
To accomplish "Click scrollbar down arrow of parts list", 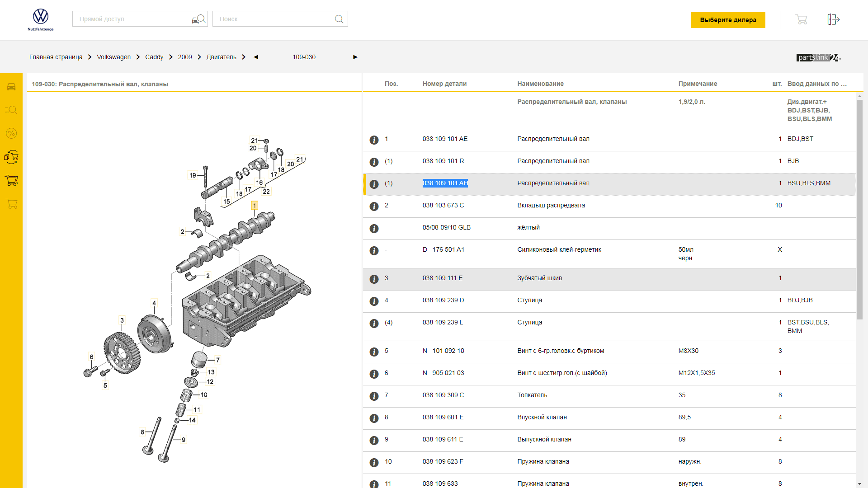I will pyautogui.click(x=859, y=484).
